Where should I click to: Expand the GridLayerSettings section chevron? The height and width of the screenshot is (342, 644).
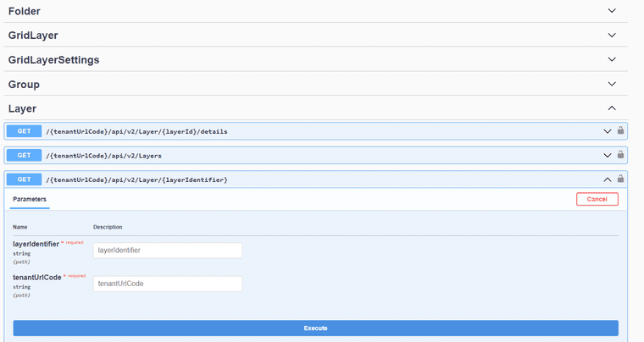(612, 59)
